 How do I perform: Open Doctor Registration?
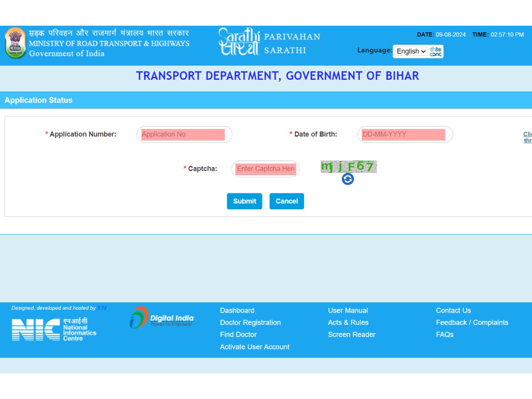[x=250, y=322]
